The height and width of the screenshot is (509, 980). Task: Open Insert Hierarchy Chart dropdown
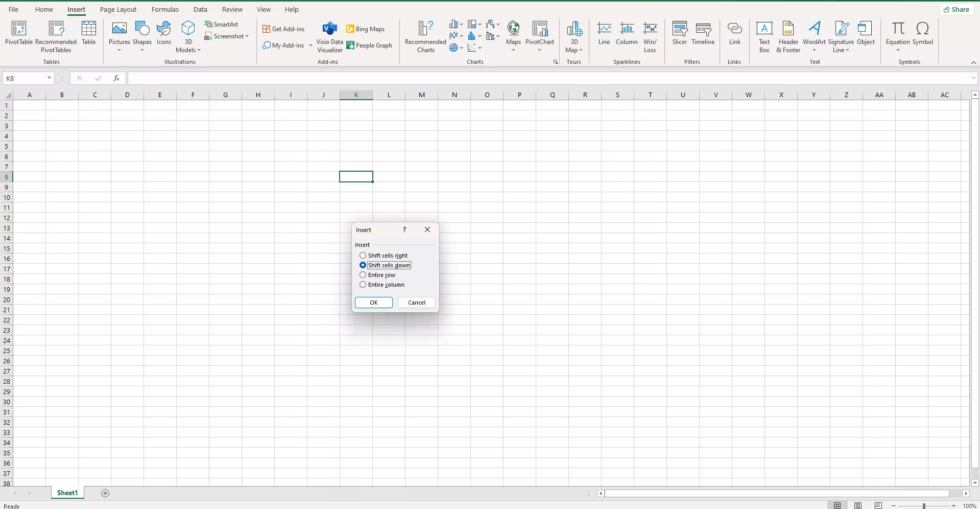tap(480, 24)
